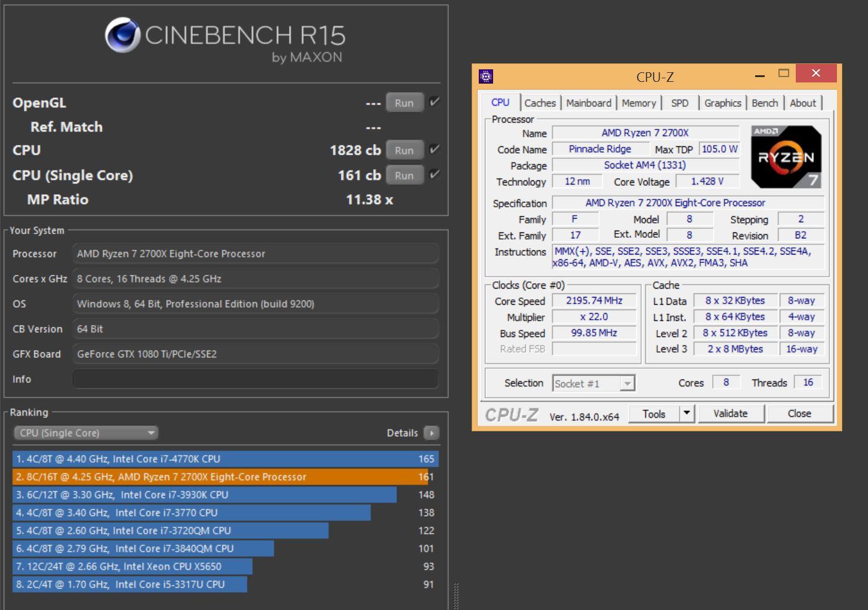Open the ranking type dropdown (CPU Single Core)

tap(86, 433)
